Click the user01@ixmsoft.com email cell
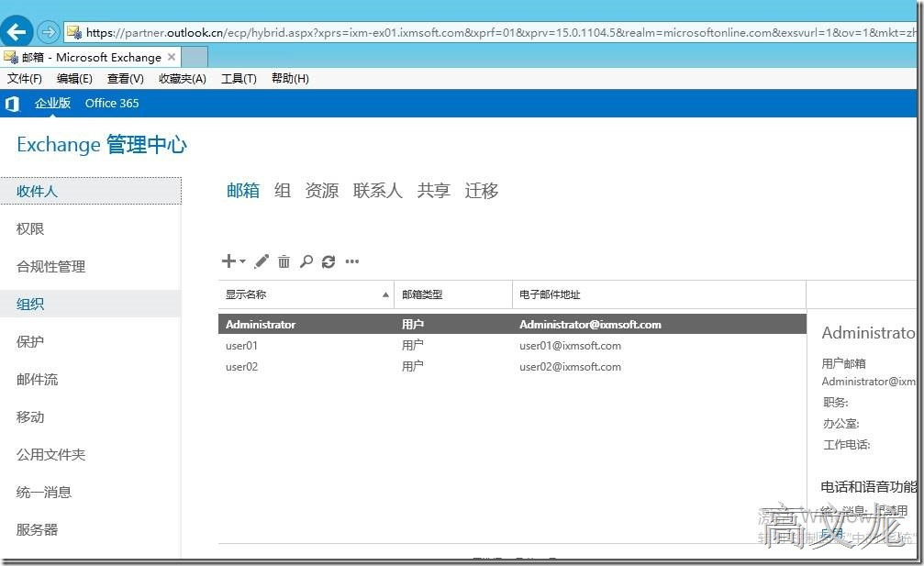 571,346
